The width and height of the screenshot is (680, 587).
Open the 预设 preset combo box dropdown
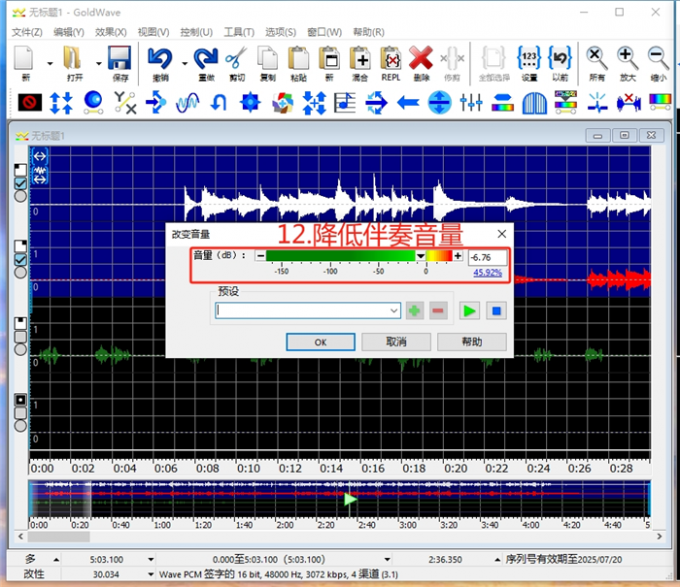point(394,310)
